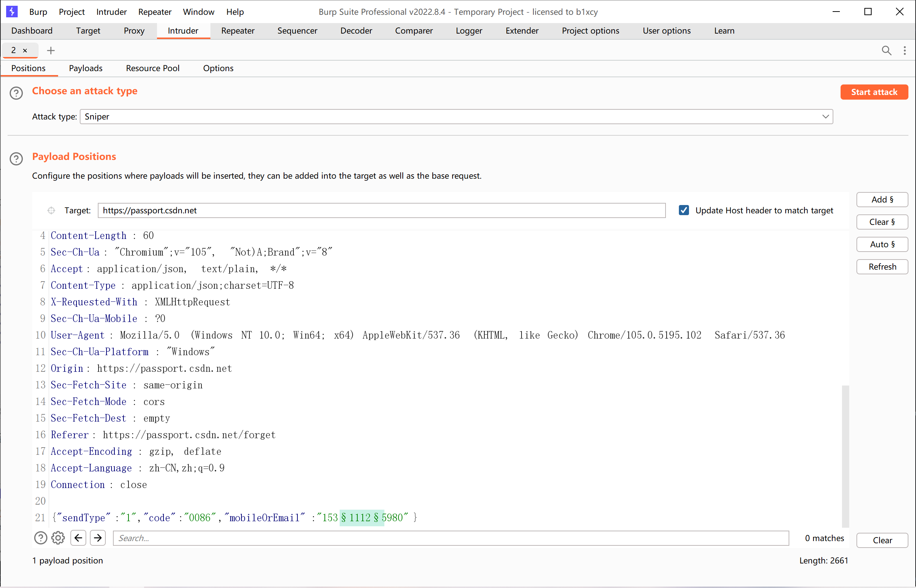Add a new Intruder tab with plus
The width and height of the screenshot is (916, 588).
(51, 51)
